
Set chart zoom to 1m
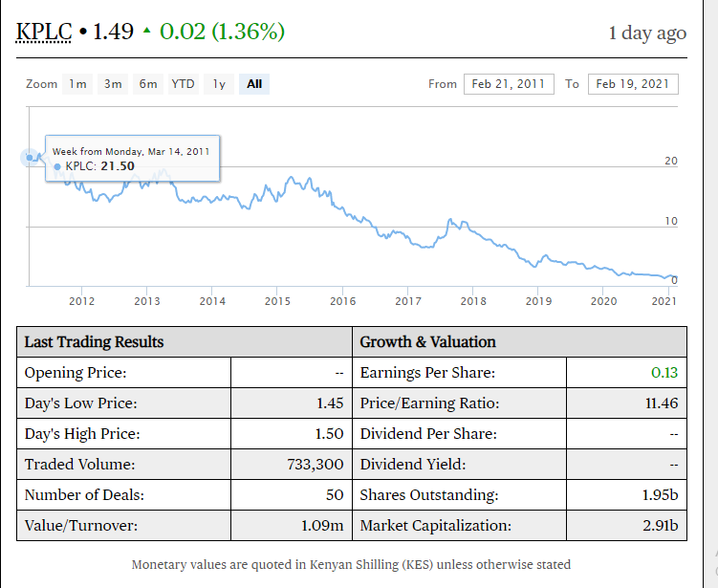point(77,84)
